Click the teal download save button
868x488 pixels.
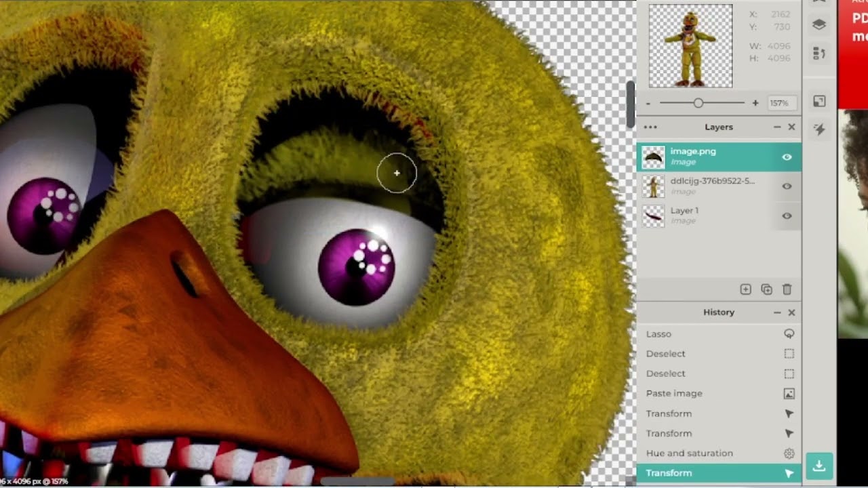pos(819,466)
